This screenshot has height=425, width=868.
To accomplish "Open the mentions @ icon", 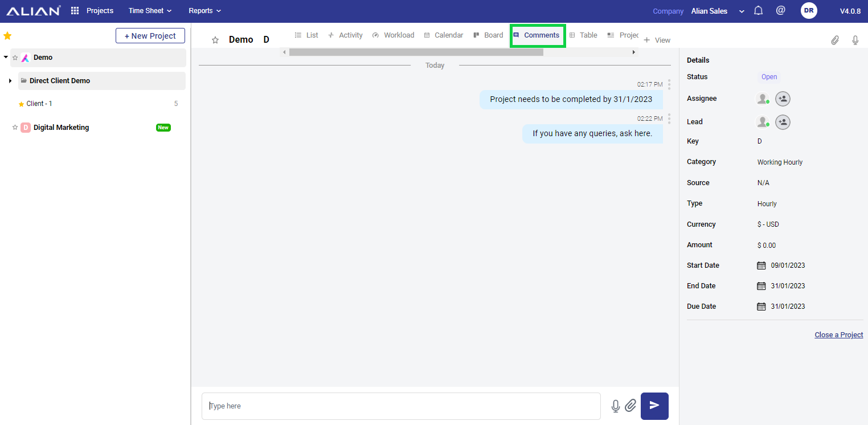I will pyautogui.click(x=781, y=11).
